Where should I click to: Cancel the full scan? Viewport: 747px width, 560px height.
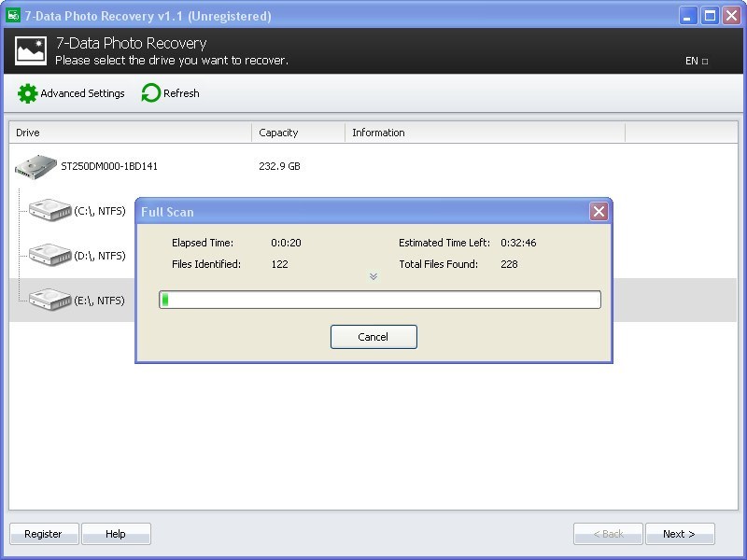tap(373, 337)
